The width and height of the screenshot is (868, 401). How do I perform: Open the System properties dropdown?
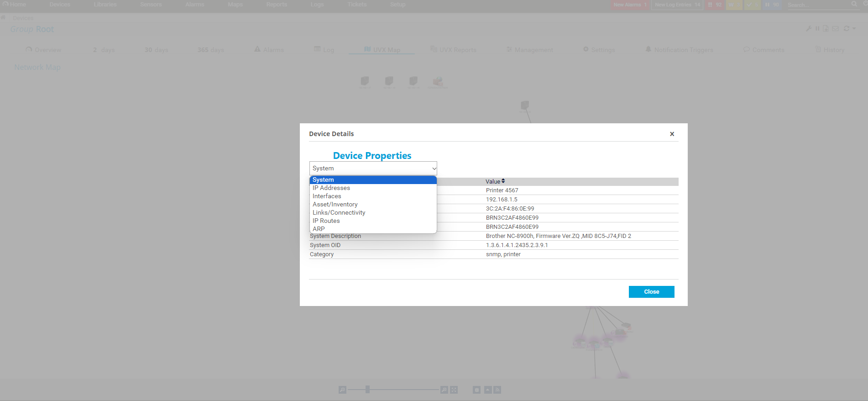tap(373, 168)
